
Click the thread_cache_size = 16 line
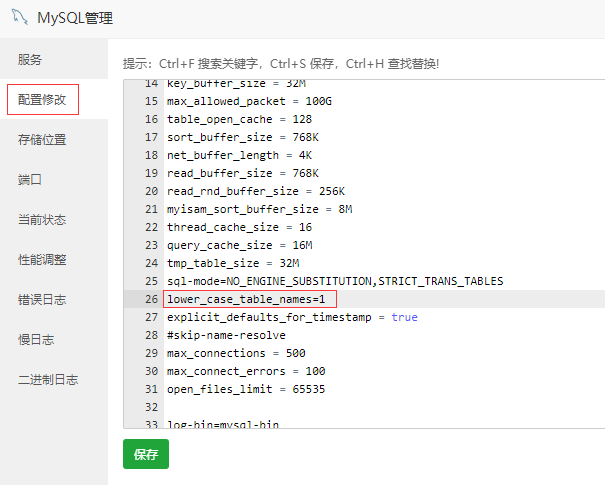click(239, 227)
